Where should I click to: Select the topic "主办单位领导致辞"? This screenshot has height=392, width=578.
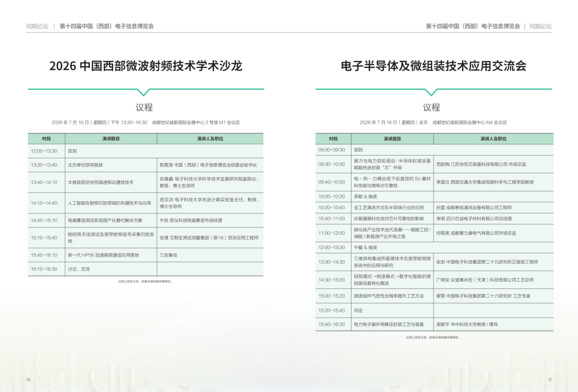click(x=86, y=165)
